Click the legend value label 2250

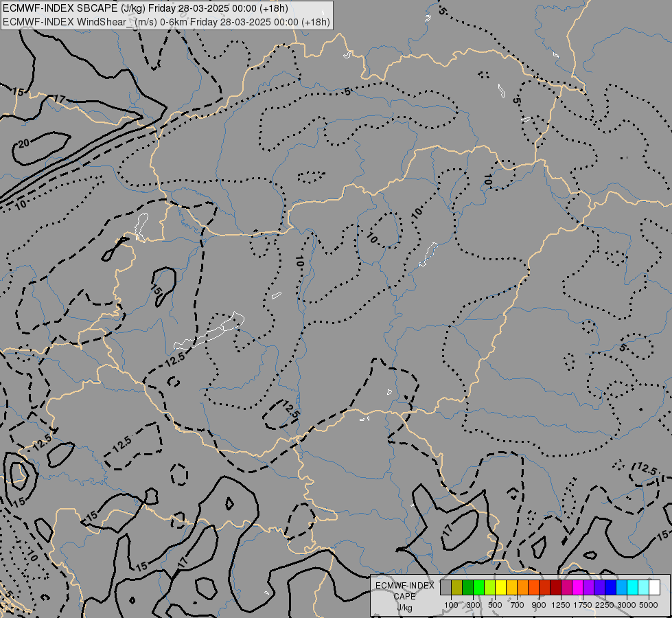click(605, 605)
